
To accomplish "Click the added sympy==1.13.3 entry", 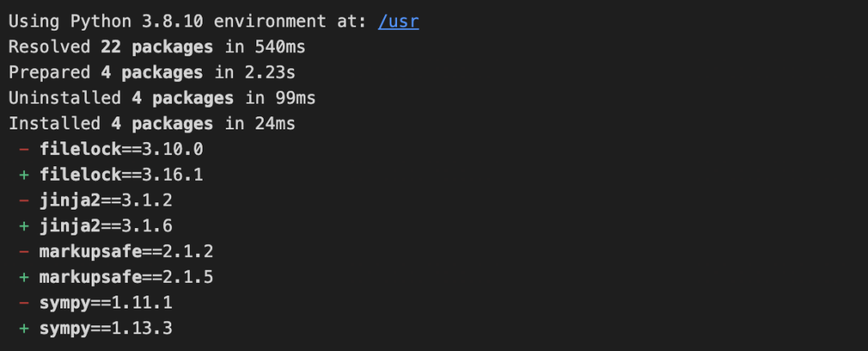I will [106, 329].
